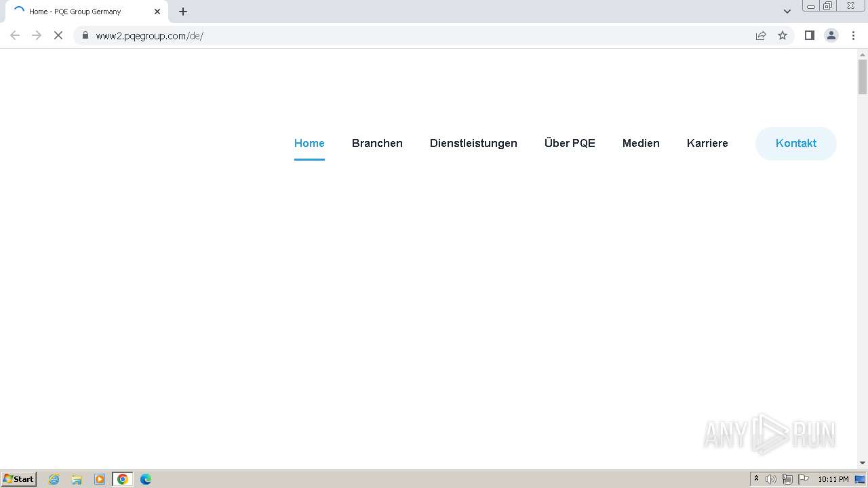View site security lock info
This screenshot has height=488, width=868.
coord(85,35)
